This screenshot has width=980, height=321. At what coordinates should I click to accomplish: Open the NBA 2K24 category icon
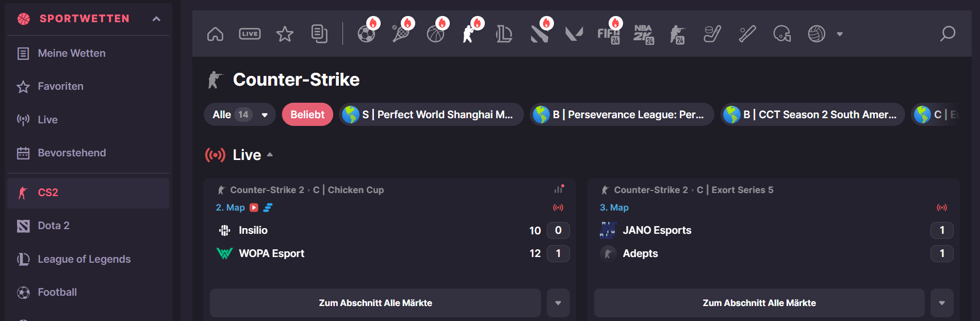[x=643, y=34]
